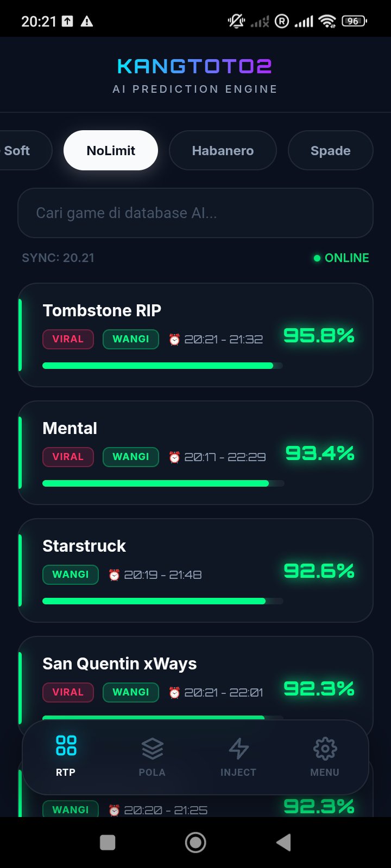This screenshot has height=868, width=391.
Task: Tap the Tombstone RIP green progress bar
Action: 162,366
